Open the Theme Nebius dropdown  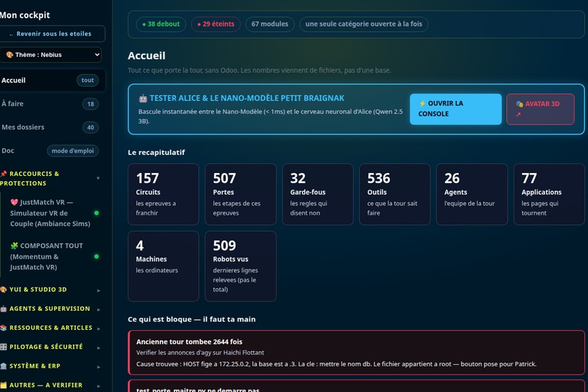(50, 55)
